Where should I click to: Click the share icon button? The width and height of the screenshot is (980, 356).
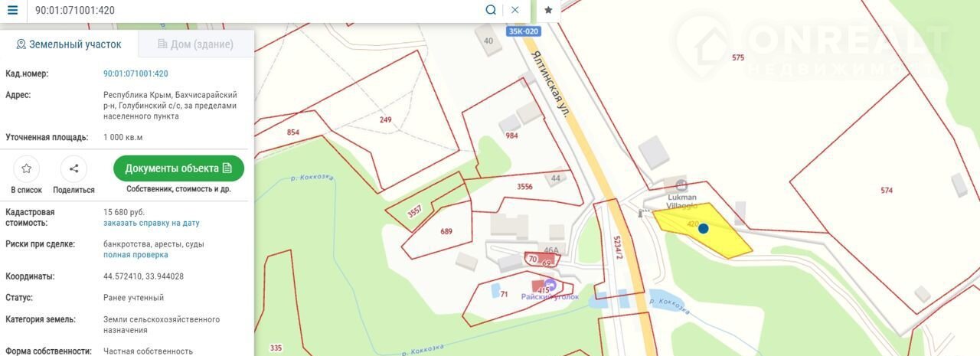74,169
